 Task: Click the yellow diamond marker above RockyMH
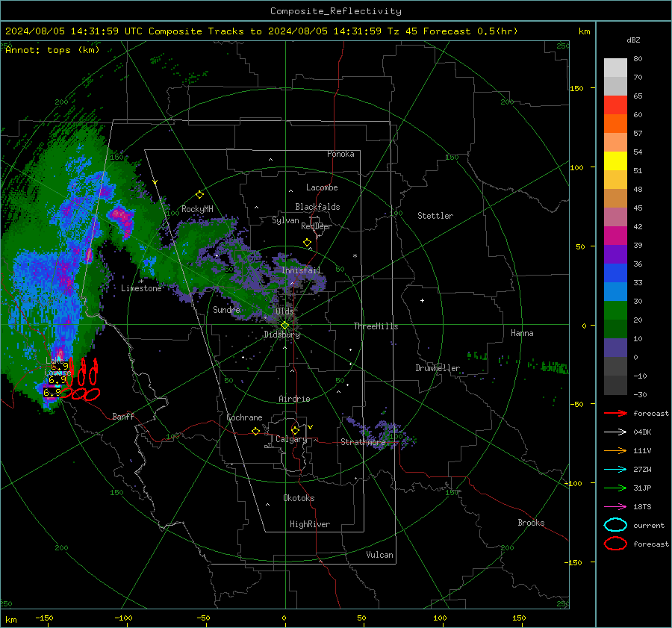pos(199,195)
